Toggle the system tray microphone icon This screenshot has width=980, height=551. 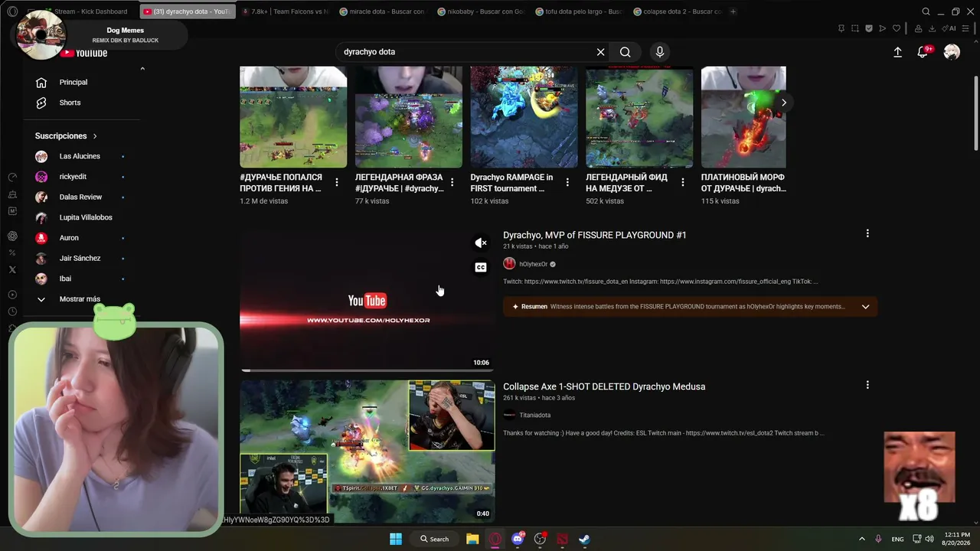tap(878, 539)
